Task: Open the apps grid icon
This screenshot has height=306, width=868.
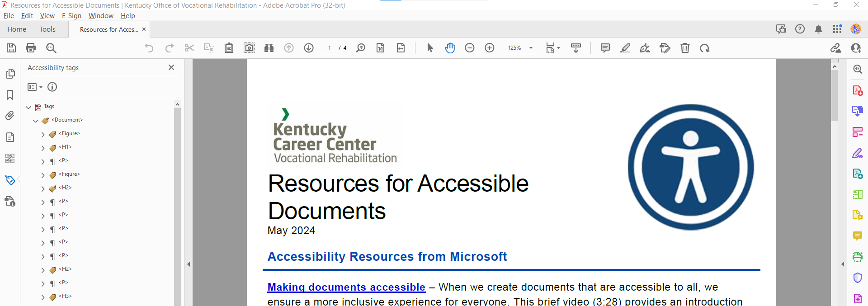Action: pyautogui.click(x=837, y=29)
